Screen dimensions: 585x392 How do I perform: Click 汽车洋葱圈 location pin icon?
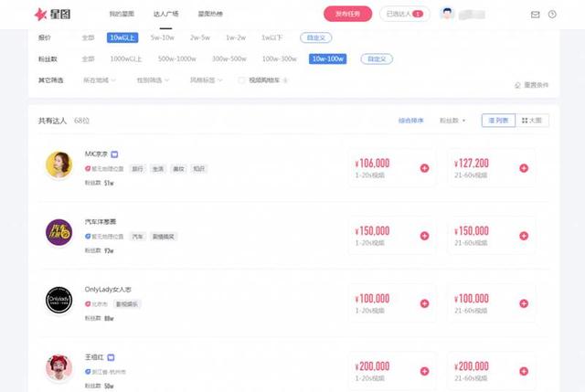point(88,236)
